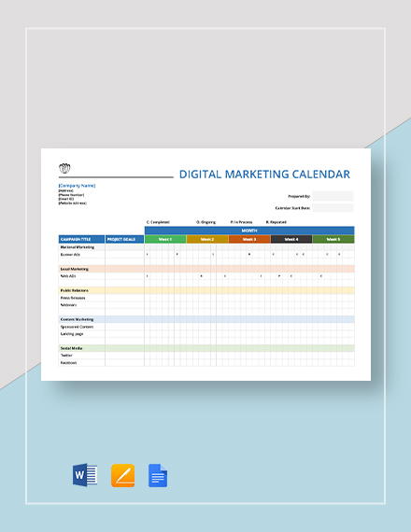411x532 pixels.
Task: Select the Public Relations section row
Action: tap(206, 290)
